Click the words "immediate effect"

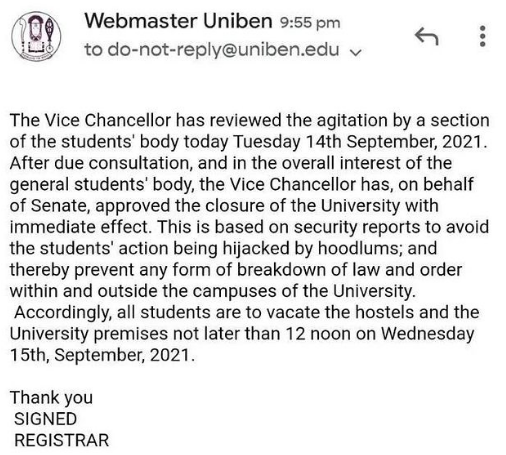pos(79,227)
